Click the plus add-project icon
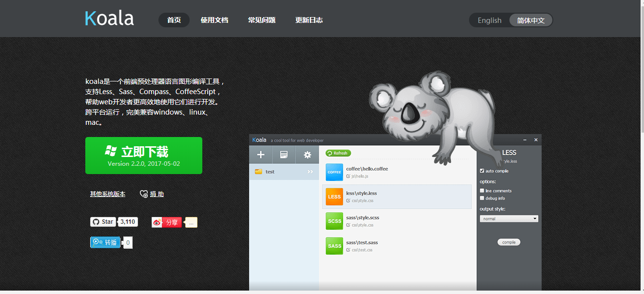Viewport: 644px width, 294px height. tap(261, 155)
